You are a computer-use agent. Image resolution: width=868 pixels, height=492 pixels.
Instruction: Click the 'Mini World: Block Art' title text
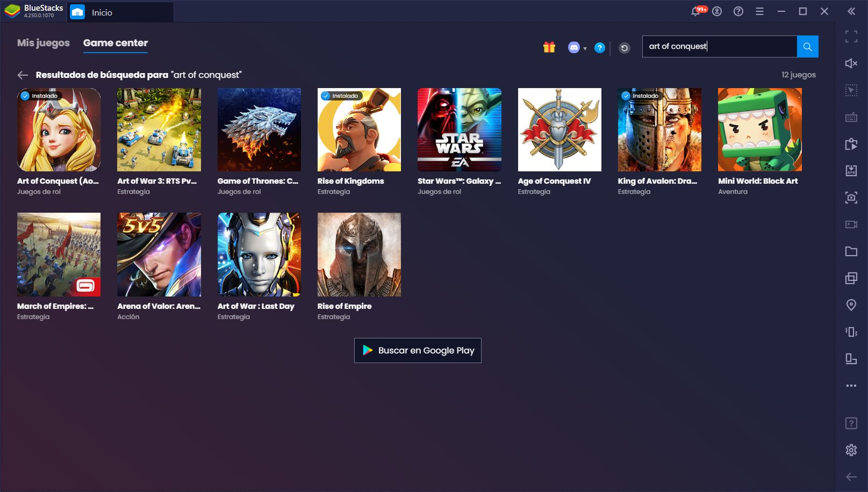[758, 181]
